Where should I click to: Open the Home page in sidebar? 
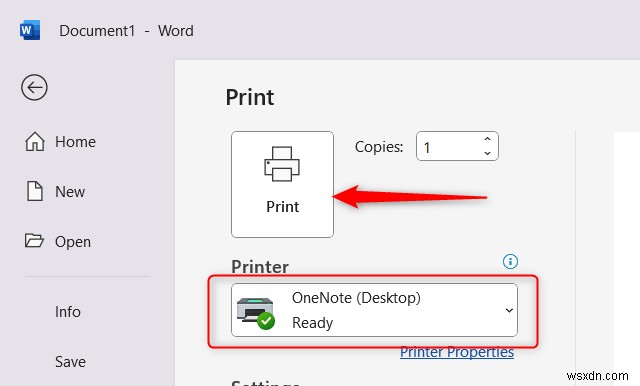coord(60,142)
